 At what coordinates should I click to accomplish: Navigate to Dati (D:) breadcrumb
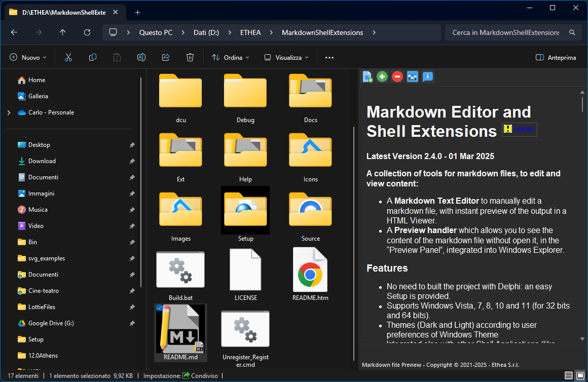(x=206, y=32)
